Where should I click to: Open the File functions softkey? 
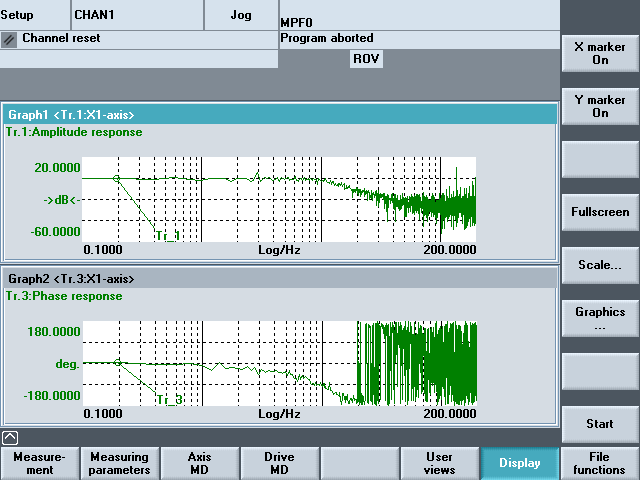point(599,463)
